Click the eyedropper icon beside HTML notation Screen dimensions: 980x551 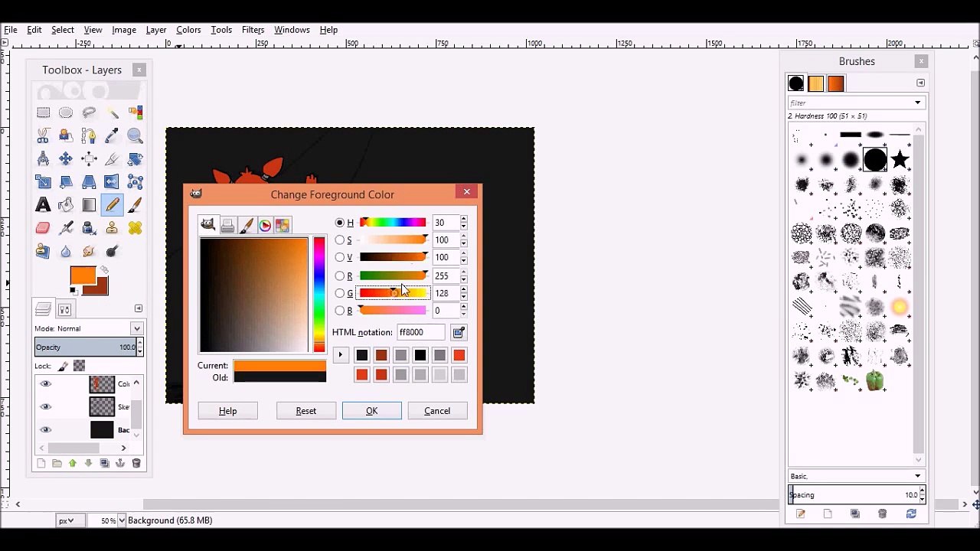pyautogui.click(x=458, y=332)
